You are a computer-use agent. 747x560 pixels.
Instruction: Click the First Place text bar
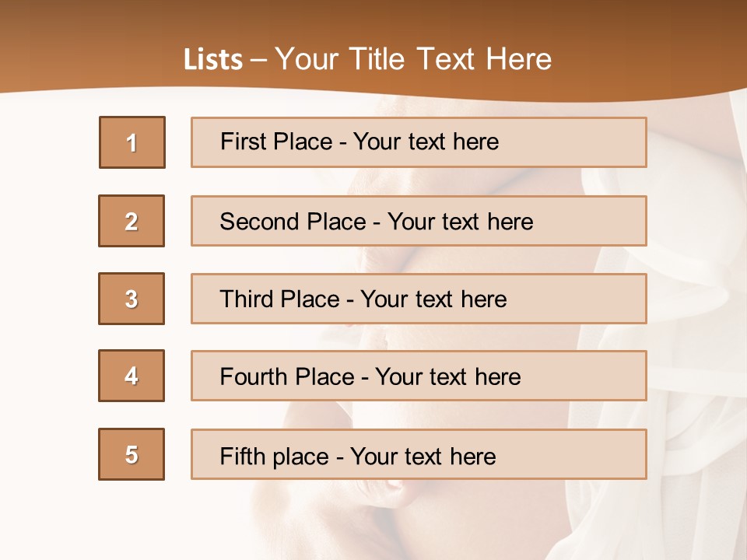[x=419, y=142]
